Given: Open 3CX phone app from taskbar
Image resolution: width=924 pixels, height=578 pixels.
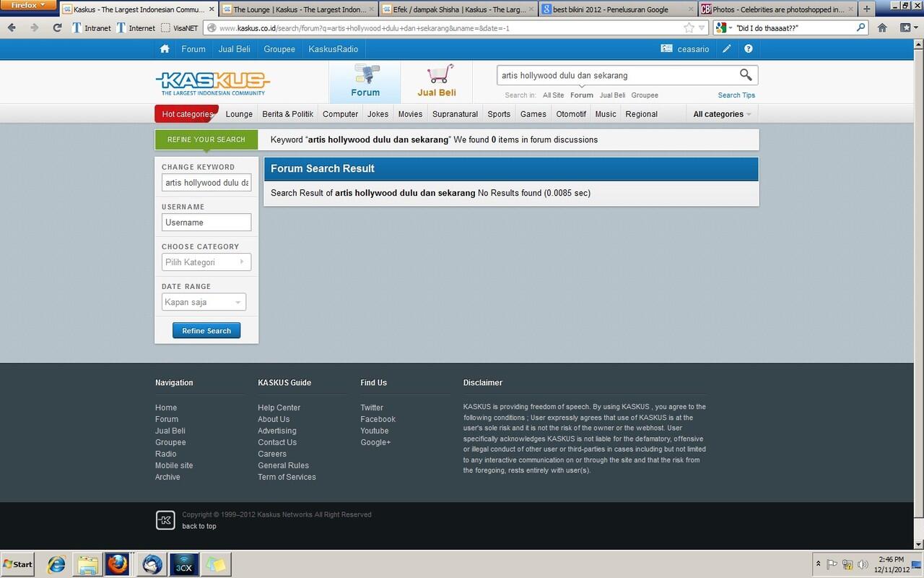Looking at the screenshot, I should (184, 564).
